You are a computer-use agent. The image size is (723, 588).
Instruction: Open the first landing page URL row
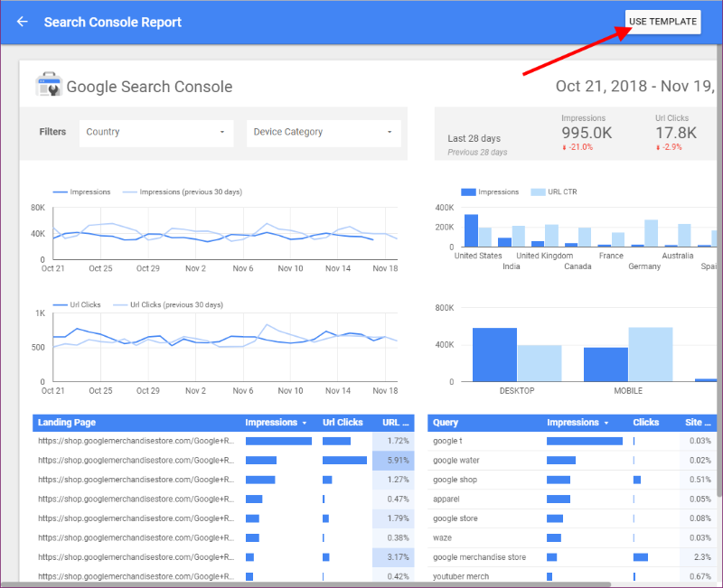(136, 441)
